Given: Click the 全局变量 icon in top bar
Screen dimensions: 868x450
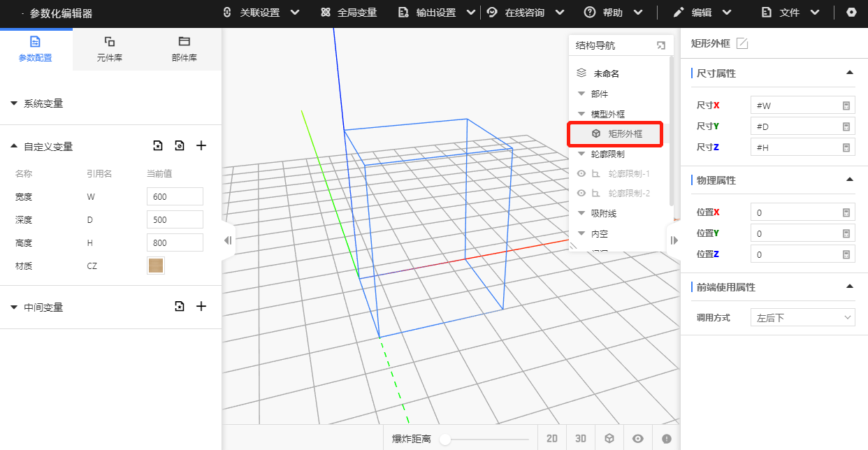Looking at the screenshot, I should point(325,13).
